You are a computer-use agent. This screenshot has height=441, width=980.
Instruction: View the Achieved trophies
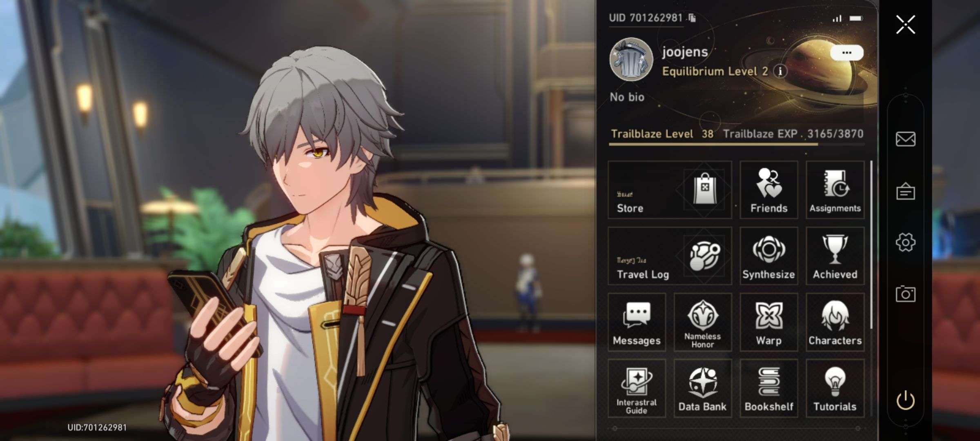pyautogui.click(x=835, y=256)
